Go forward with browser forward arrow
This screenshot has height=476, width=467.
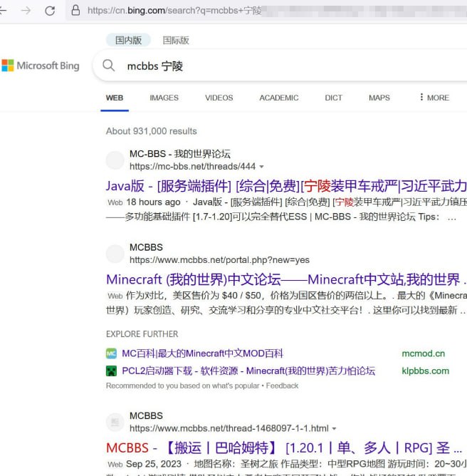click(x=26, y=11)
